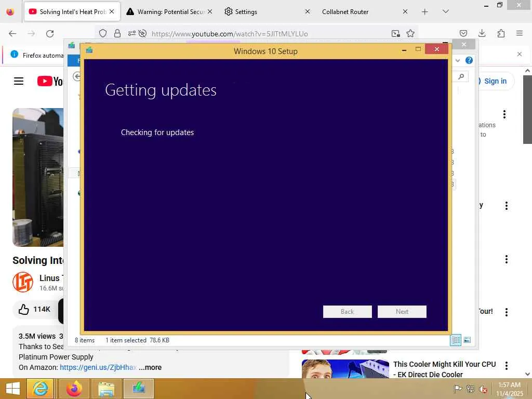This screenshot has height=399, width=532.
Task: Open Firefox from the taskbar
Action: coord(74,389)
